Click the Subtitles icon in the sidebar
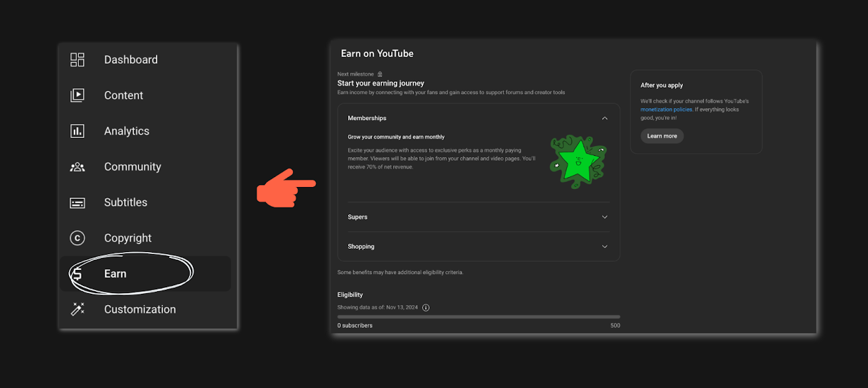Screen dimensions: 868x388 click(77, 202)
